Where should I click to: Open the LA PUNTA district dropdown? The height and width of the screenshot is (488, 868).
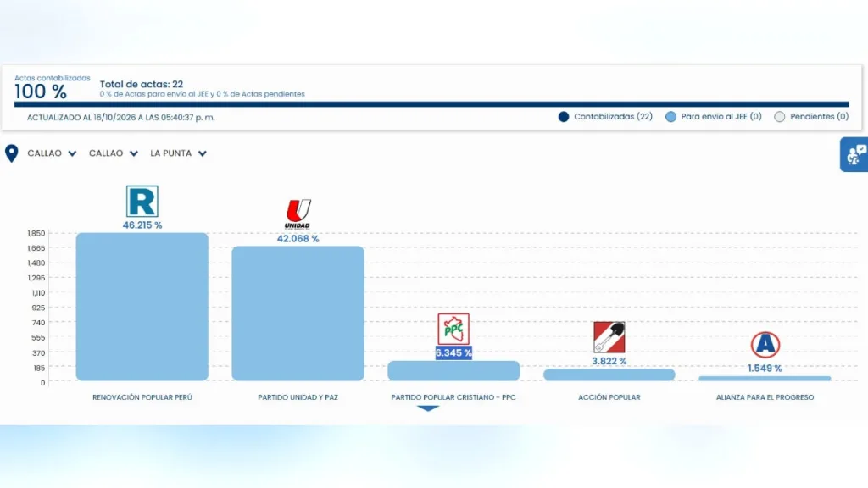[x=178, y=153]
